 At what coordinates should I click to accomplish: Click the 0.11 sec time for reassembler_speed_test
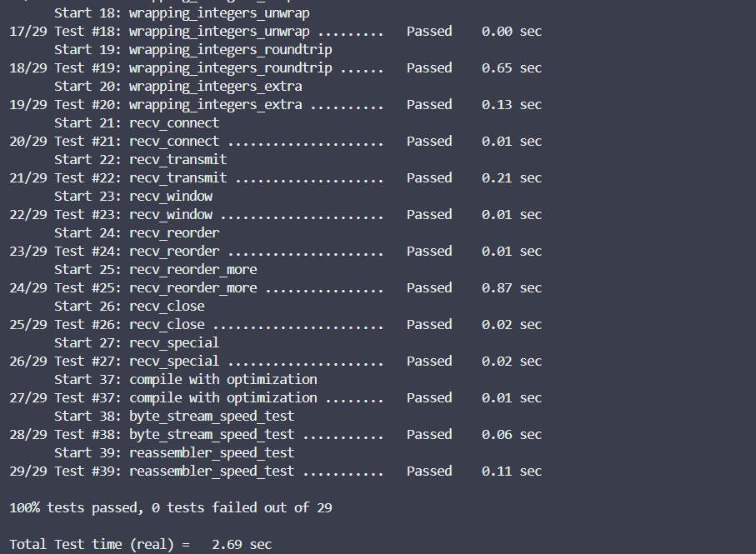click(512, 471)
